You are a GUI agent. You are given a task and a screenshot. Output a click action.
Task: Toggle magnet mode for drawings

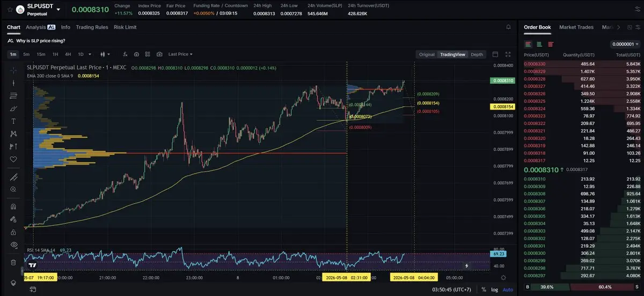click(13, 206)
